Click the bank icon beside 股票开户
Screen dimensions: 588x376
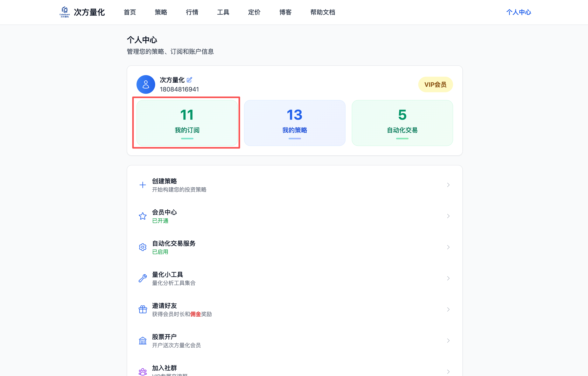pyautogui.click(x=143, y=340)
